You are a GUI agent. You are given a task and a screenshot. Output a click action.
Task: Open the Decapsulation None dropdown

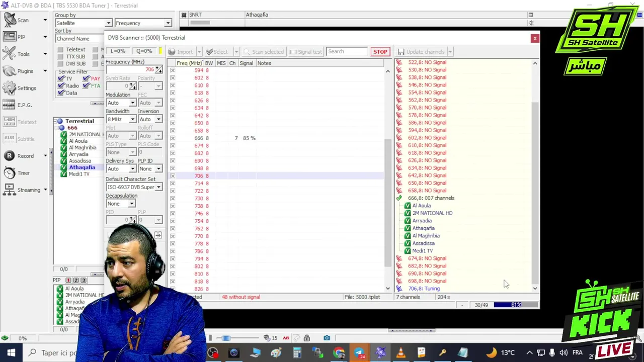coord(121,204)
